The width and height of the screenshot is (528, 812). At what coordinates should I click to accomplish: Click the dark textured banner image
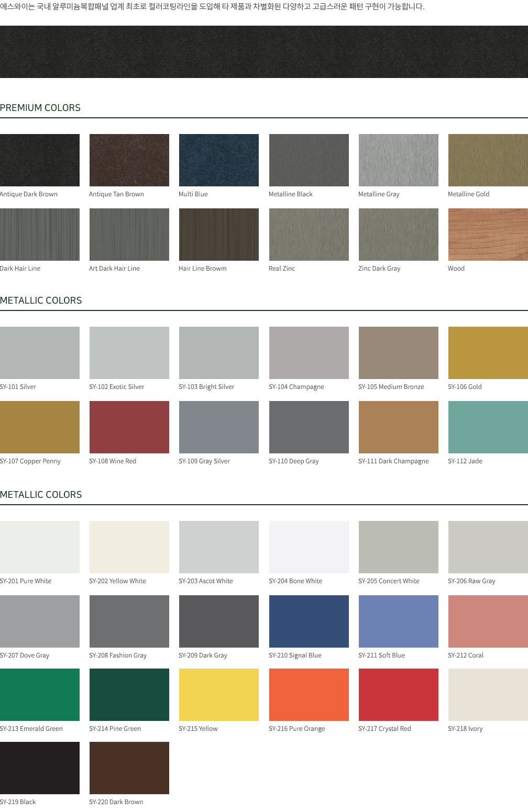[264, 52]
